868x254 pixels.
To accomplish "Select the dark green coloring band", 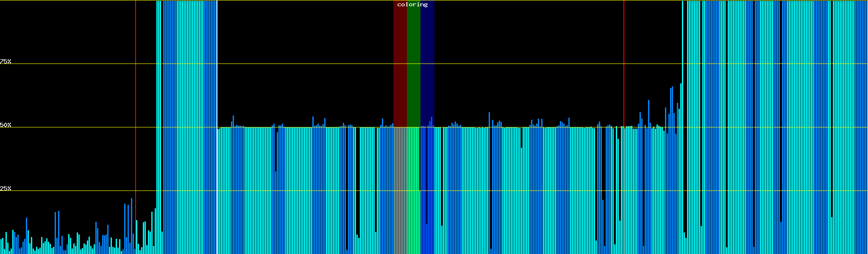I will (x=413, y=63).
